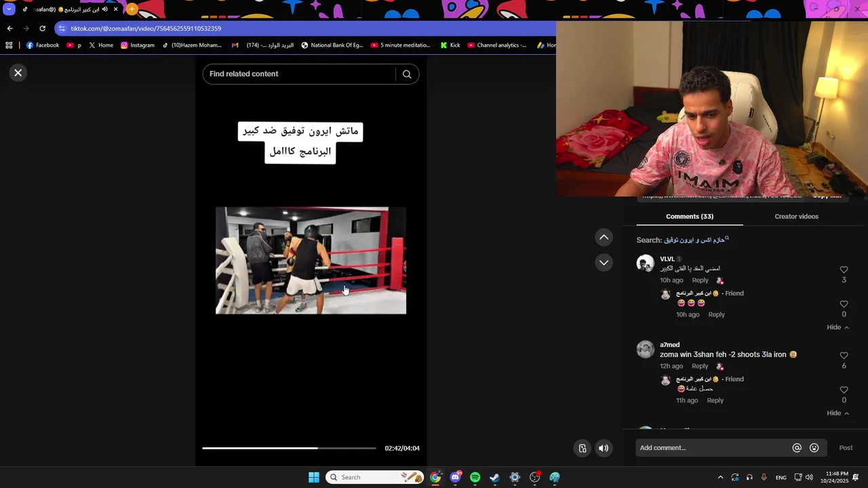
Task: Click the ENG language indicator
Action: (x=781, y=477)
